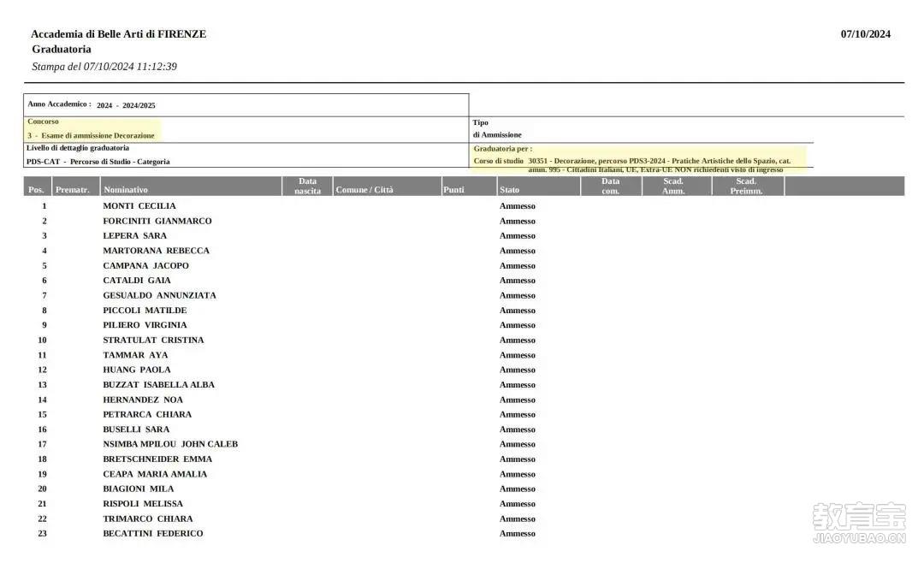Click NSIMBA MPILOU JOHN CALEB
The image size is (924, 563).
coord(170,444)
